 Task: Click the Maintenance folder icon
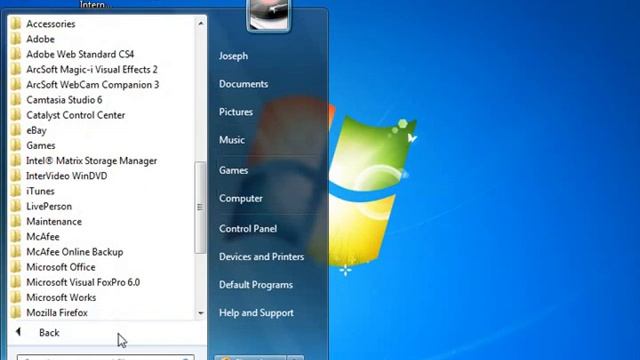click(16, 221)
